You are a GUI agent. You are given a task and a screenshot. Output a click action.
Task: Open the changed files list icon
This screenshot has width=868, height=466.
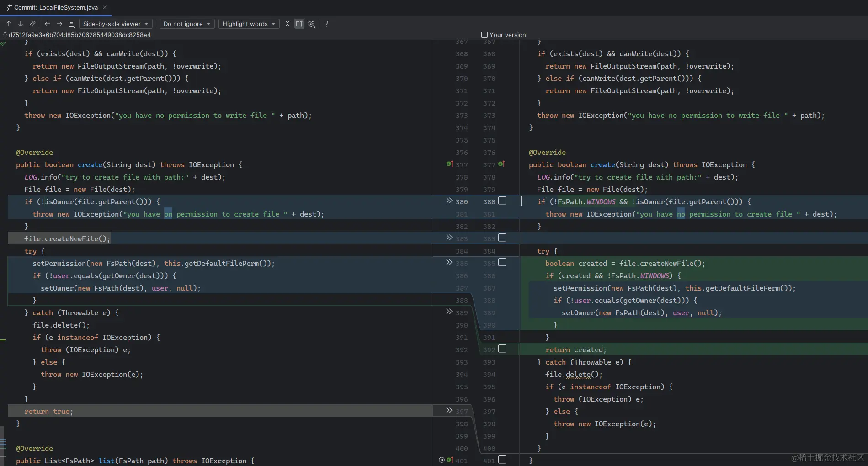(x=71, y=24)
